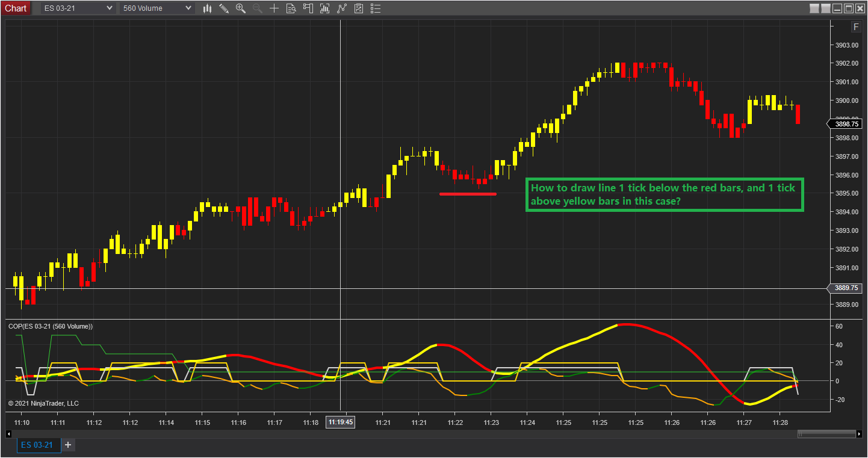Click the 11:28 time axis label

pyautogui.click(x=780, y=422)
